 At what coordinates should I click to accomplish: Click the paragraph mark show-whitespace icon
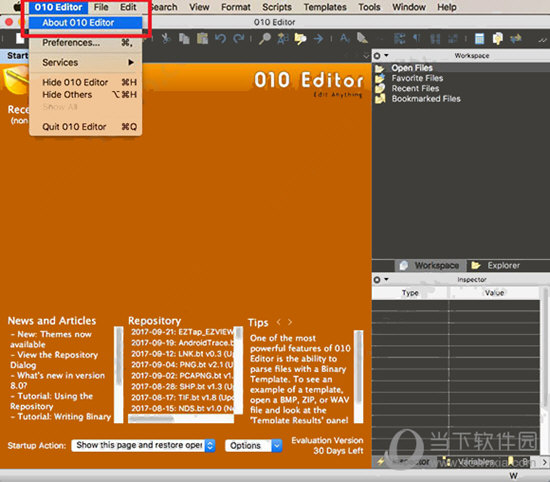[x=417, y=38]
